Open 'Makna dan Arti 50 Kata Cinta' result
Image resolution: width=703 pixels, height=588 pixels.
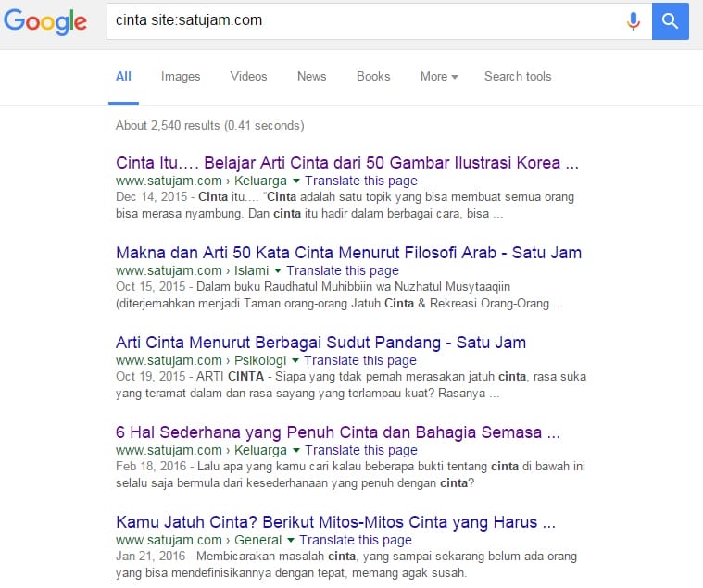click(x=348, y=253)
